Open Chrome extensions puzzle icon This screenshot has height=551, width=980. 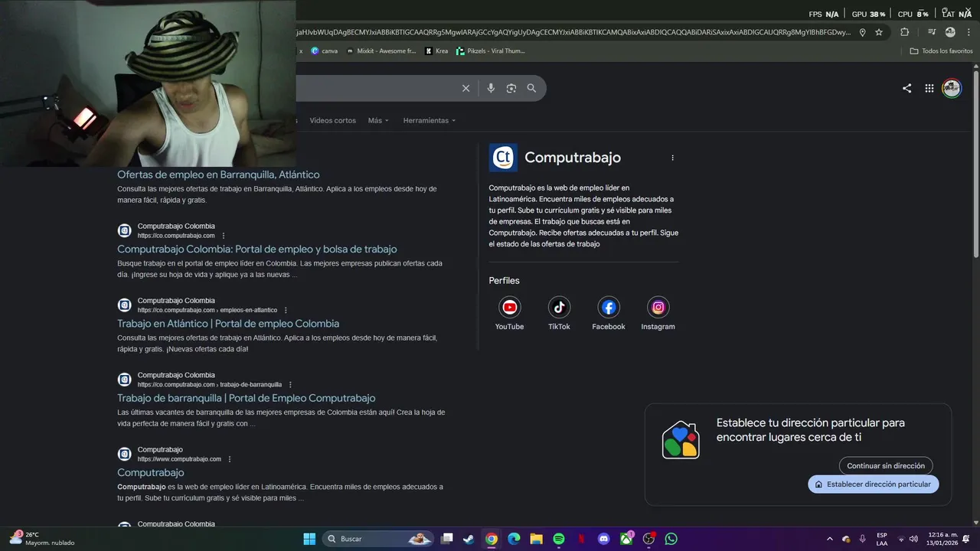click(904, 32)
